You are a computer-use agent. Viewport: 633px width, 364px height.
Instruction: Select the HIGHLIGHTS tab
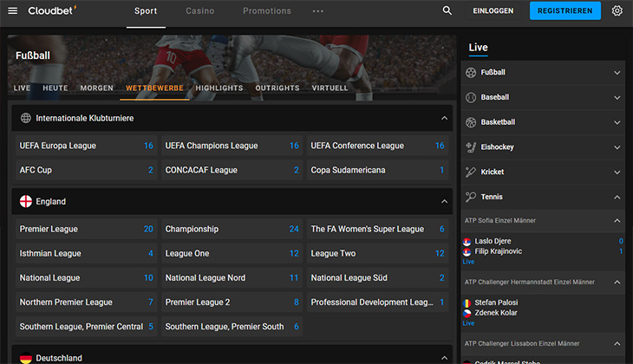tap(219, 88)
